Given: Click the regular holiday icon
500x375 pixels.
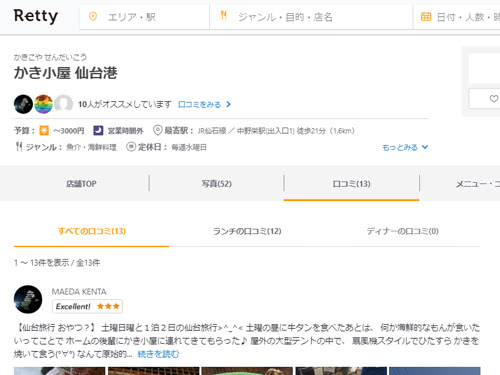Looking at the screenshot, I should (x=131, y=147).
